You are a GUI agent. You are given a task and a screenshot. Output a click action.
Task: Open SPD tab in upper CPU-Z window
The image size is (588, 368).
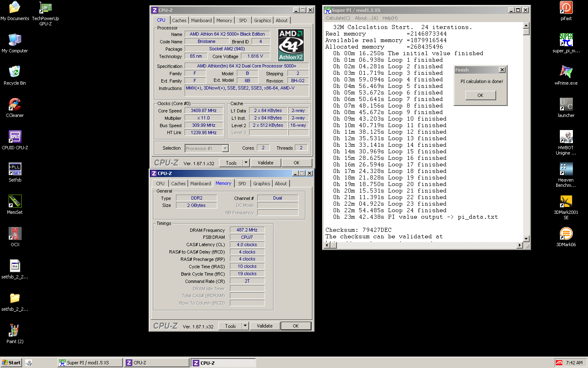(x=243, y=20)
